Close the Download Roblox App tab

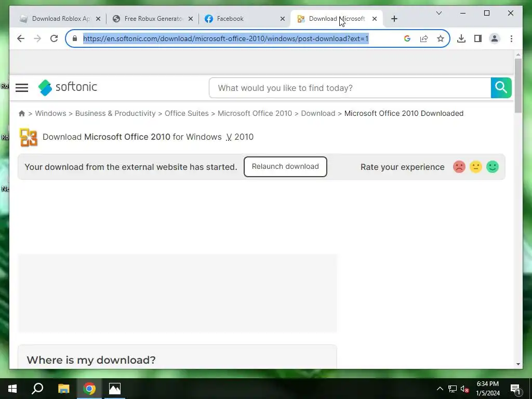tap(98, 19)
